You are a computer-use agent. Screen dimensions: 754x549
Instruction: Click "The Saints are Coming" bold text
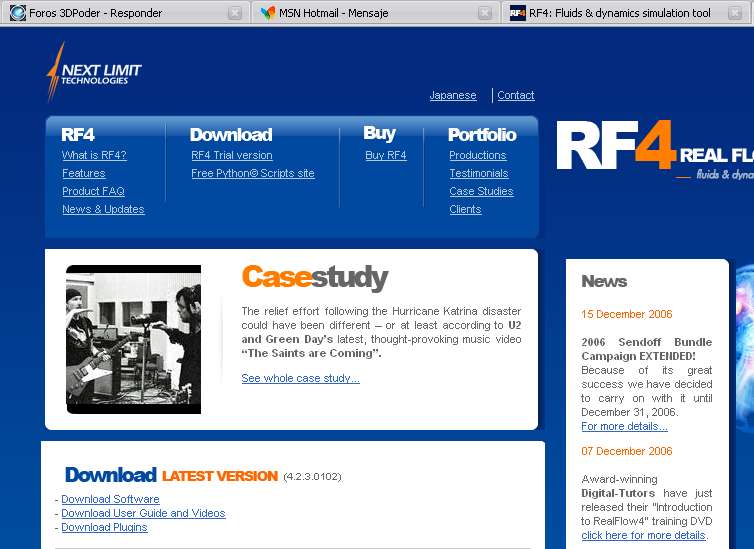coord(311,353)
